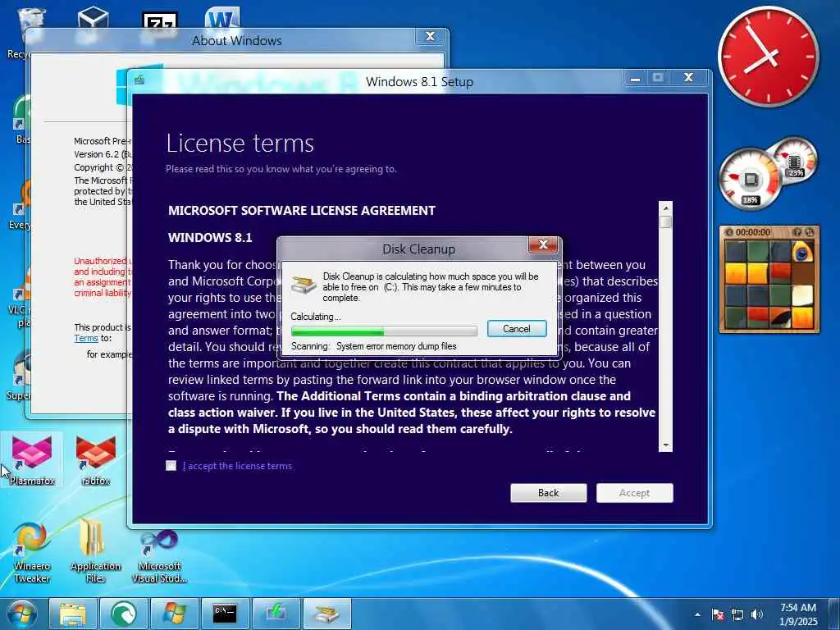The height and width of the screenshot is (630, 840).
Task: Open the volume speaker tray icon
Action: 757,614
